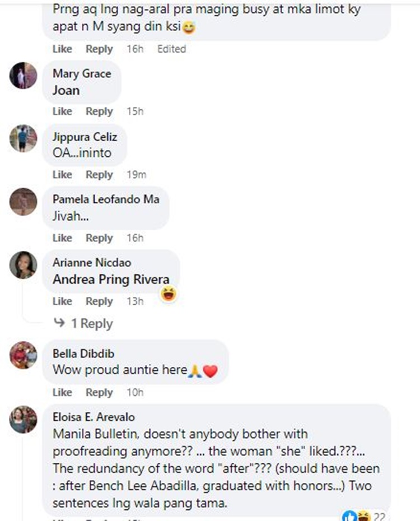Open the Andrea Pring Rivera tagged profile

pos(111,280)
